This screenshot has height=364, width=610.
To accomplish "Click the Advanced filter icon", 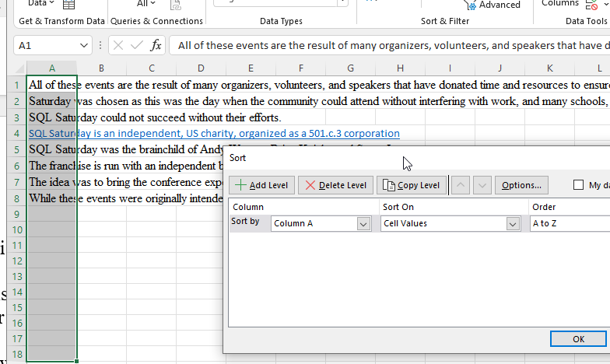I will point(471,5).
